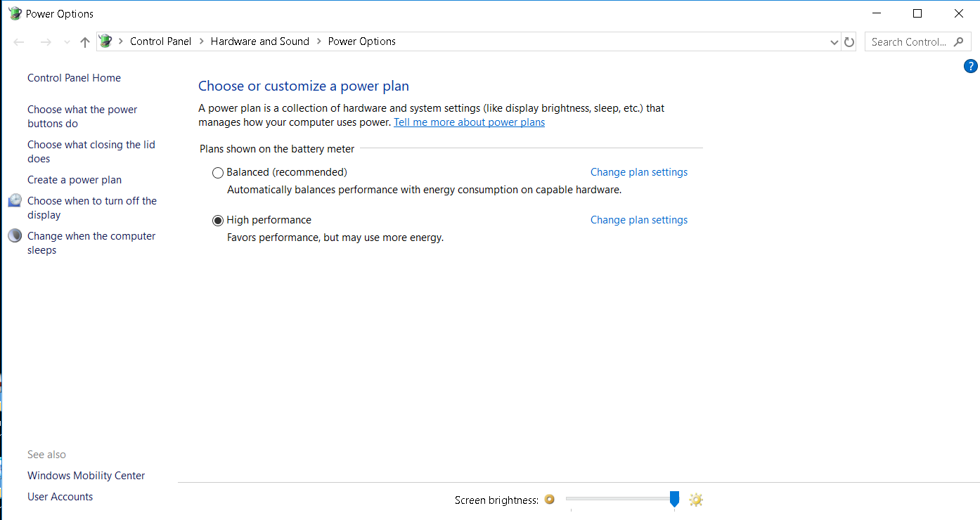This screenshot has height=520, width=980.
Task: Click into the Search Control Panel field
Action: (x=908, y=42)
